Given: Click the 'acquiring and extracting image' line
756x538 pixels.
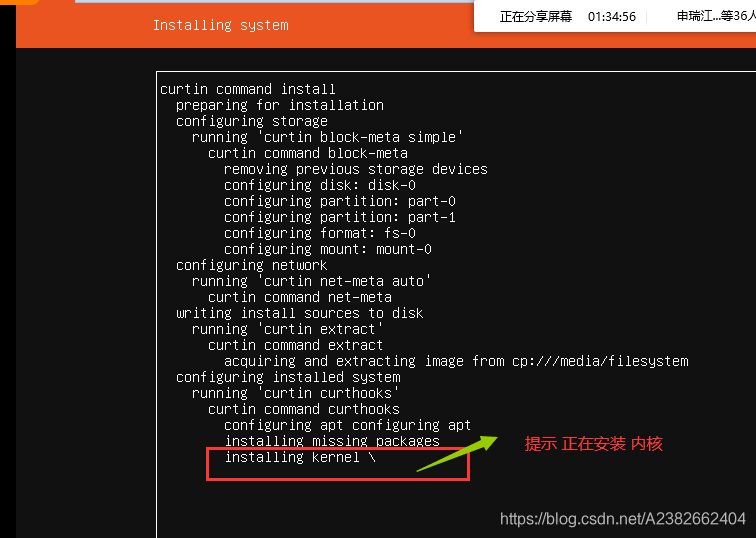Looking at the screenshot, I should click(456, 361).
